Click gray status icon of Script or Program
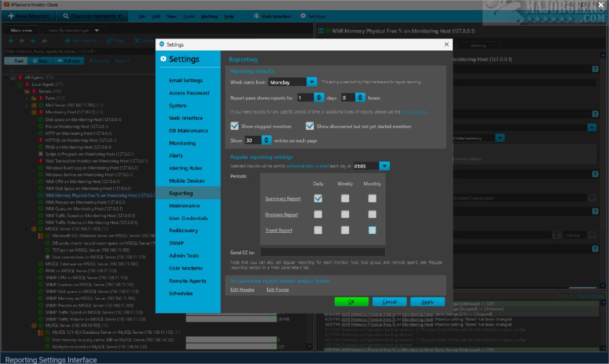Viewport: 609px width, 364px height. [41, 153]
